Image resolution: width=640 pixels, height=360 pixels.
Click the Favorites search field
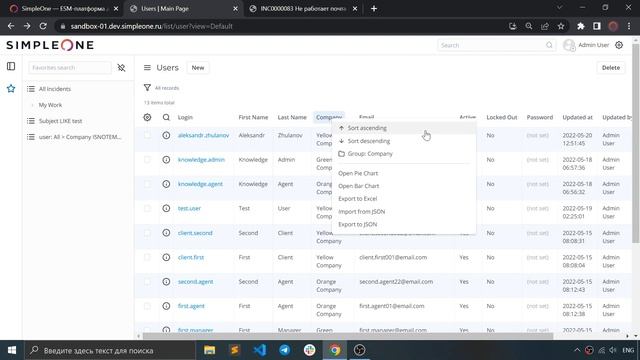coord(70,68)
